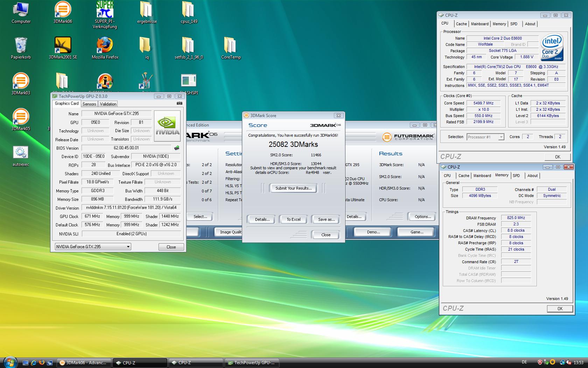Click the DRAM Frequency value 825.0 MHz
Screen dimensions: 588x368
pos(516,218)
